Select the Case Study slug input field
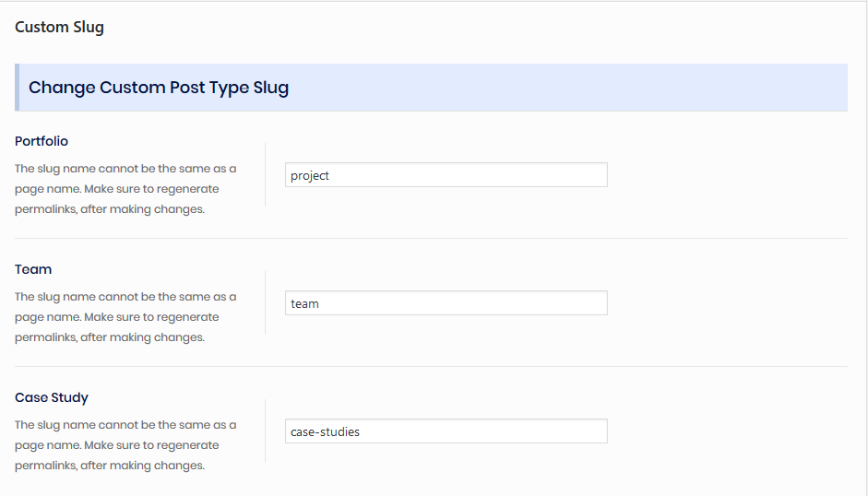 (446, 431)
